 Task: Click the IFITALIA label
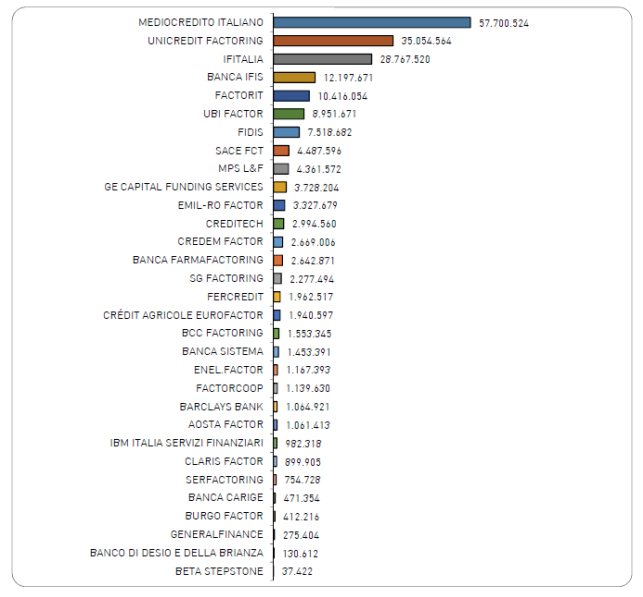pyautogui.click(x=243, y=59)
